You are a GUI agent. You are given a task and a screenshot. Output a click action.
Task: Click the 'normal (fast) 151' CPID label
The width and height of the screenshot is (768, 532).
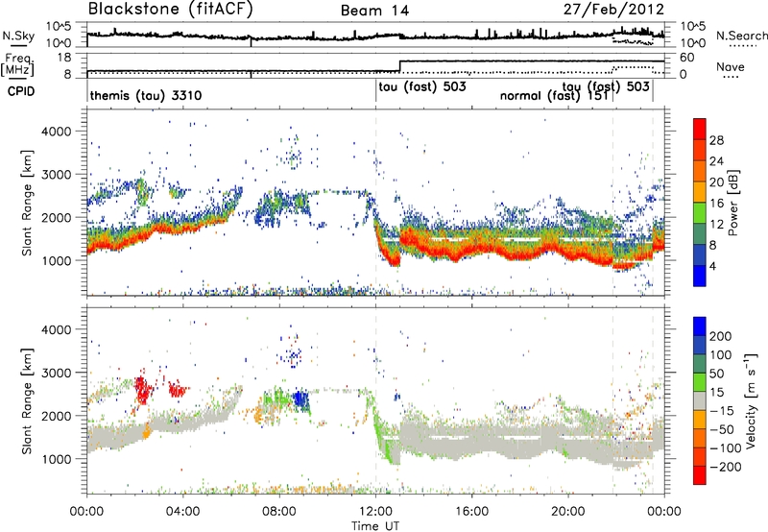pos(554,95)
